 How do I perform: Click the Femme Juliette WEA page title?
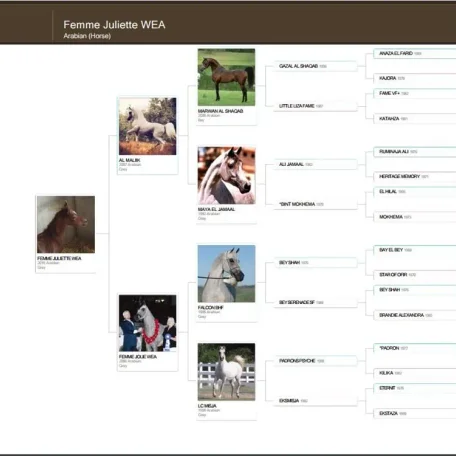pos(114,25)
